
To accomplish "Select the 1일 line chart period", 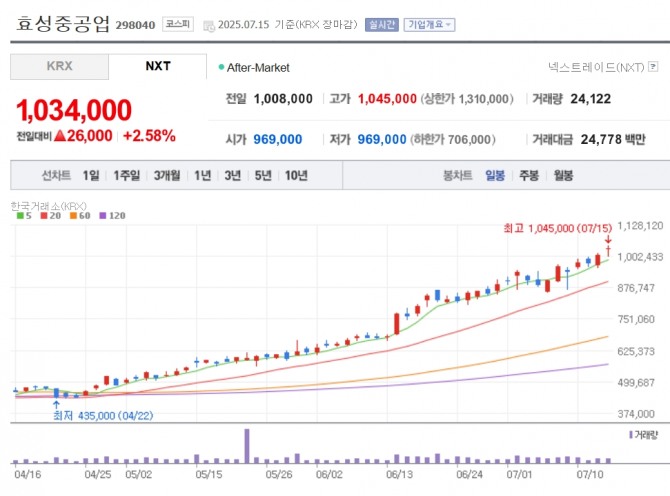I will pyautogui.click(x=91, y=175).
